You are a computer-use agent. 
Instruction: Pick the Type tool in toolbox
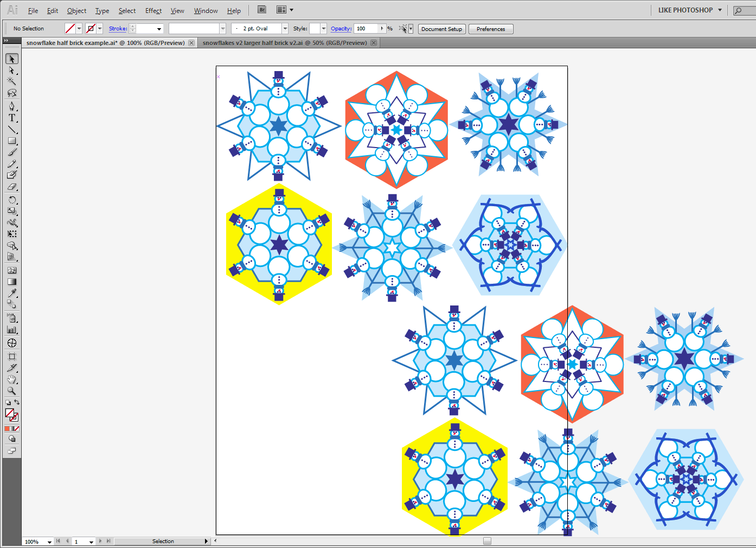coord(11,118)
